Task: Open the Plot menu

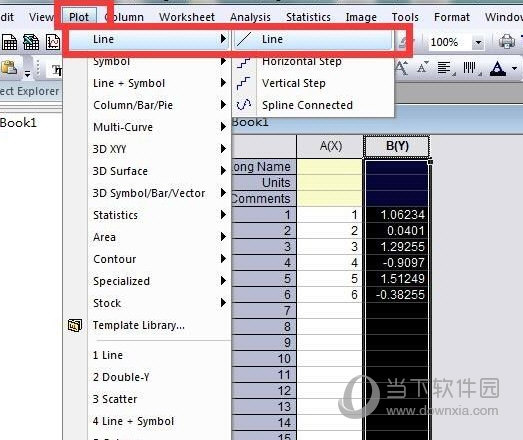Action: click(79, 17)
